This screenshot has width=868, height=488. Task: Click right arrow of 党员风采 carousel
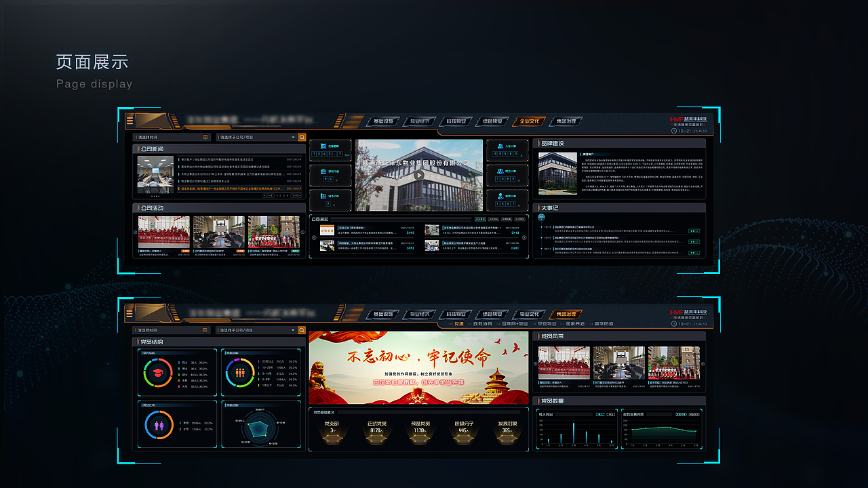703,363
